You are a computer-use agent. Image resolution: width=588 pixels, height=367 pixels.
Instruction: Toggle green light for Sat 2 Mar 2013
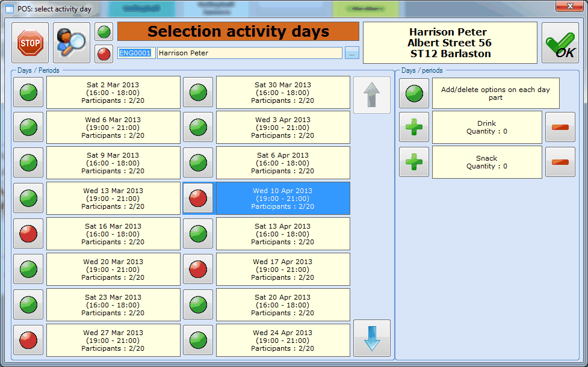(28, 92)
